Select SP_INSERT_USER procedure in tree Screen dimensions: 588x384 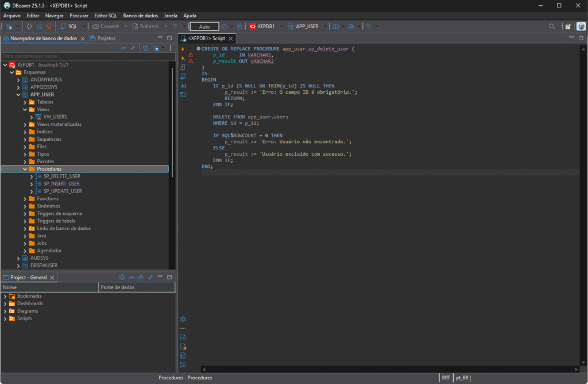61,183
